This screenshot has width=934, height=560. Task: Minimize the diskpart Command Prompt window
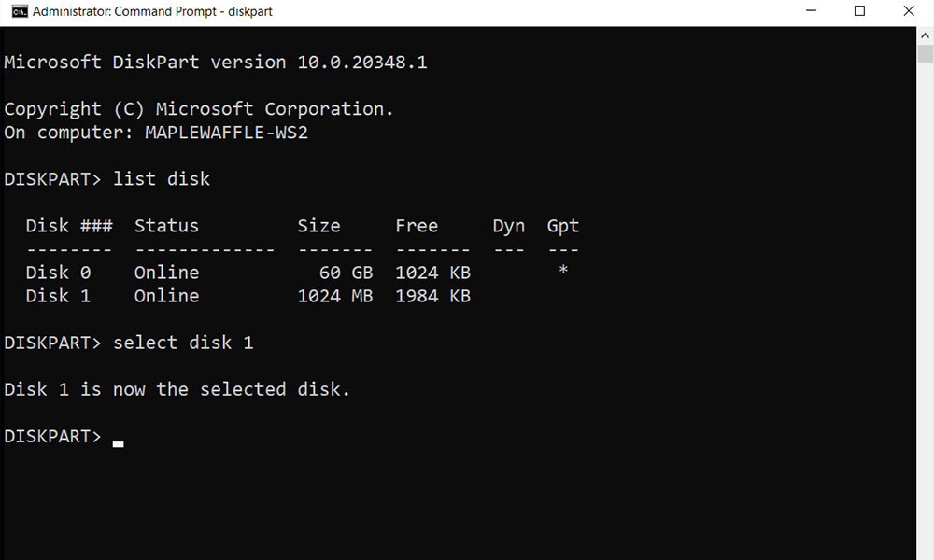pos(816,12)
